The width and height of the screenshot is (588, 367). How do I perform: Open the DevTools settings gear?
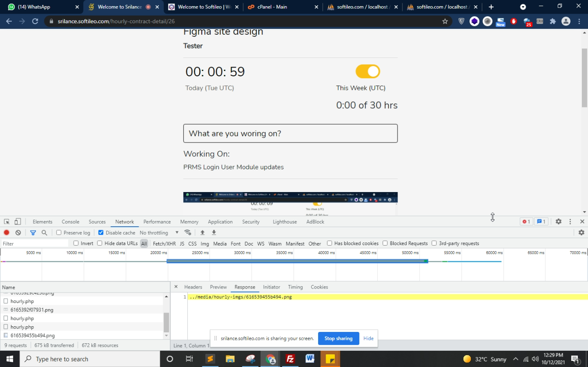pyautogui.click(x=558, y=222)
